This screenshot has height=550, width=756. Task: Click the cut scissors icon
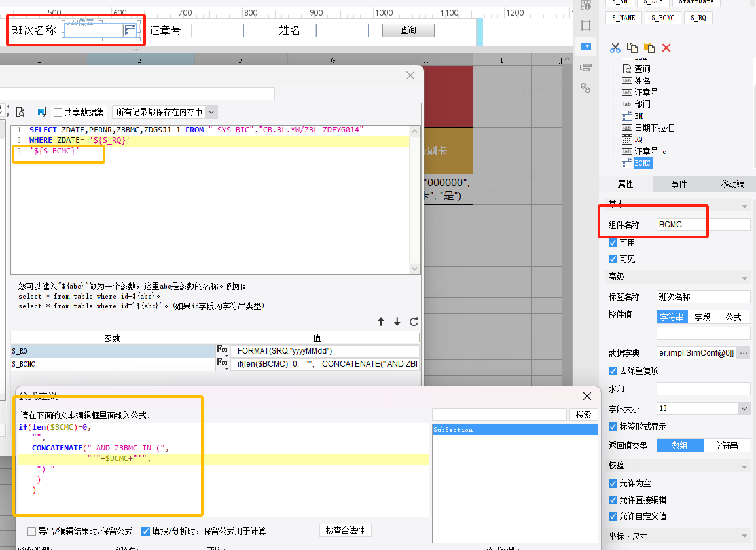[615, 48]
